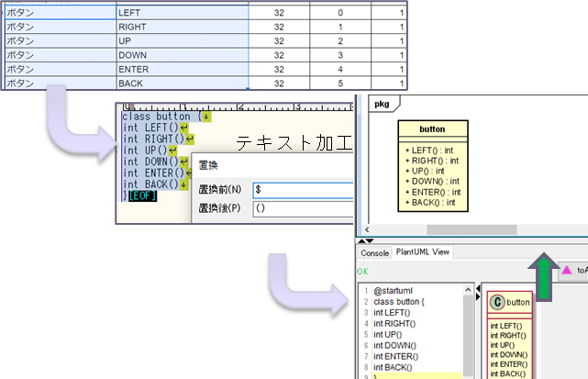Click 'int ENTER()' line in PlantUML source
Screen dimensions: 588x379
[x=396, y=355]
